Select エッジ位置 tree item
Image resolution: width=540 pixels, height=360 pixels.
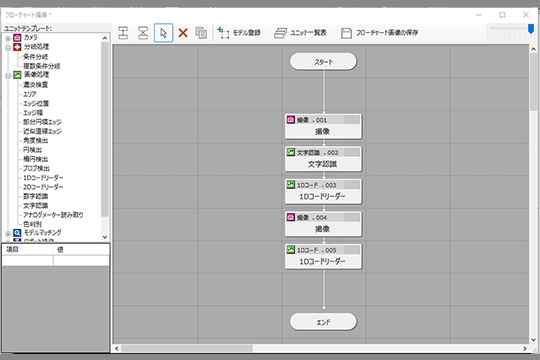36,103
